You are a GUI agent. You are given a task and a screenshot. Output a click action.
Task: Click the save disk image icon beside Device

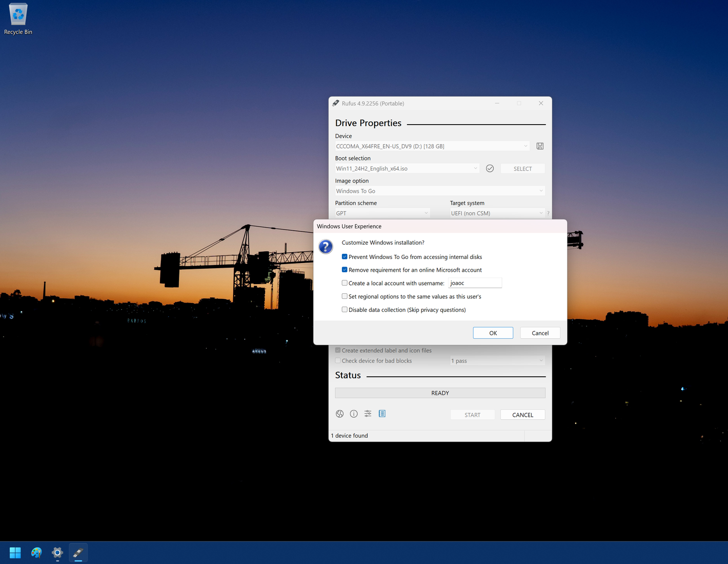(x=539, y=146)
